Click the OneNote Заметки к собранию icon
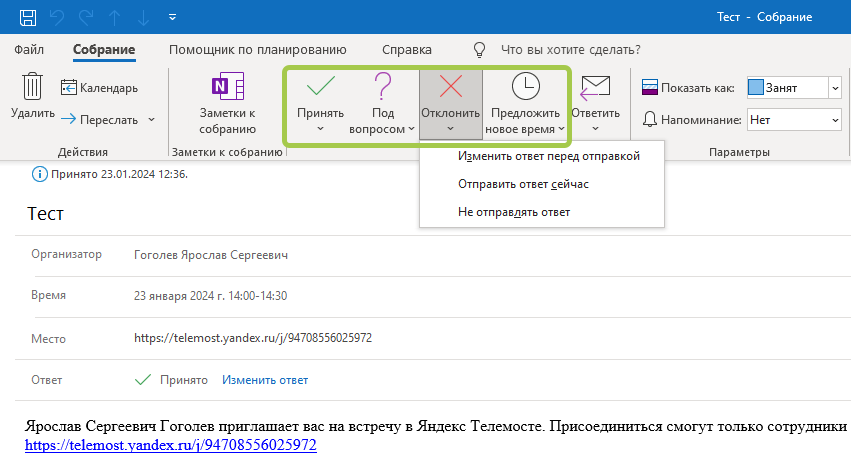 (227, 86)
